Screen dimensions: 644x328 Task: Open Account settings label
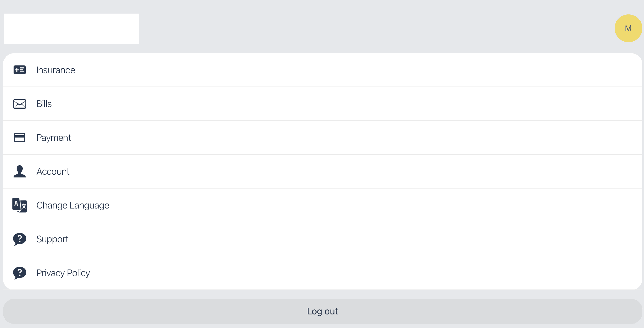pos(53,172)
